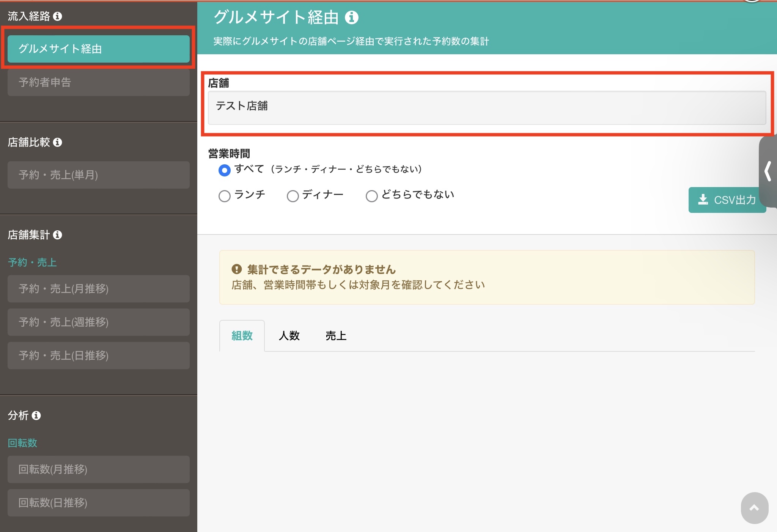
Task: Select the ディナー radio button
Action: click(x=293, y=196)
